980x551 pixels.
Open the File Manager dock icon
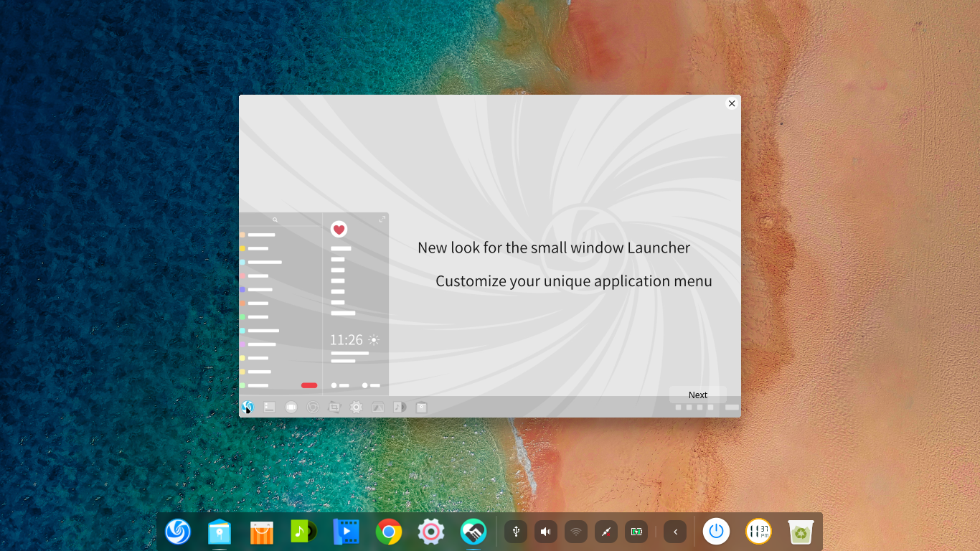click(220, 532)
